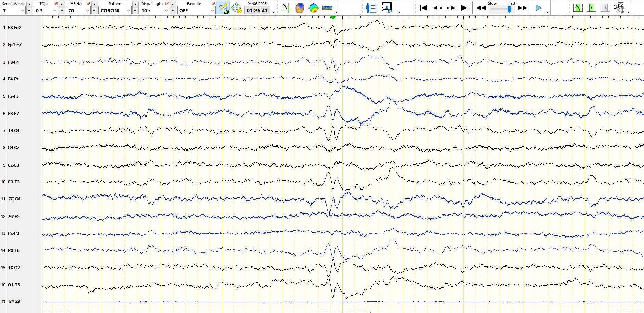Click the green waveform display icon
The image size is (644, 313).
click(x=578, y=8)
